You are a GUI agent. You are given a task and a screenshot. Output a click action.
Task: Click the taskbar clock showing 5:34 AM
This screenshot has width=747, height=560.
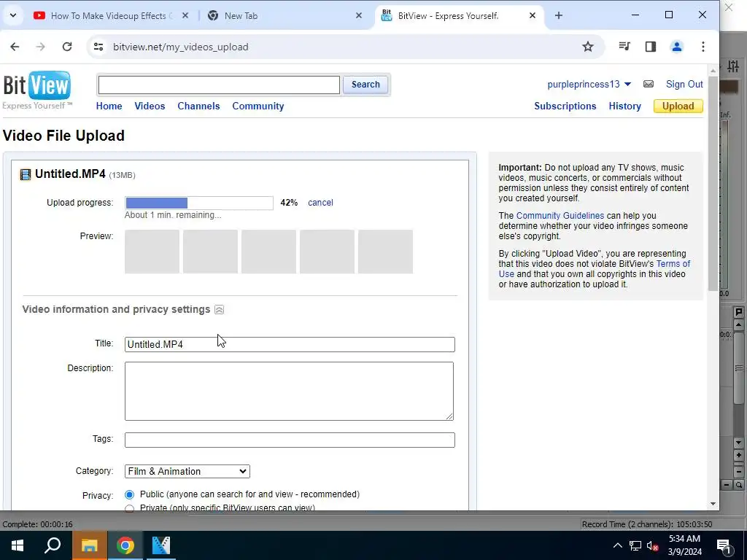(684, 545)
